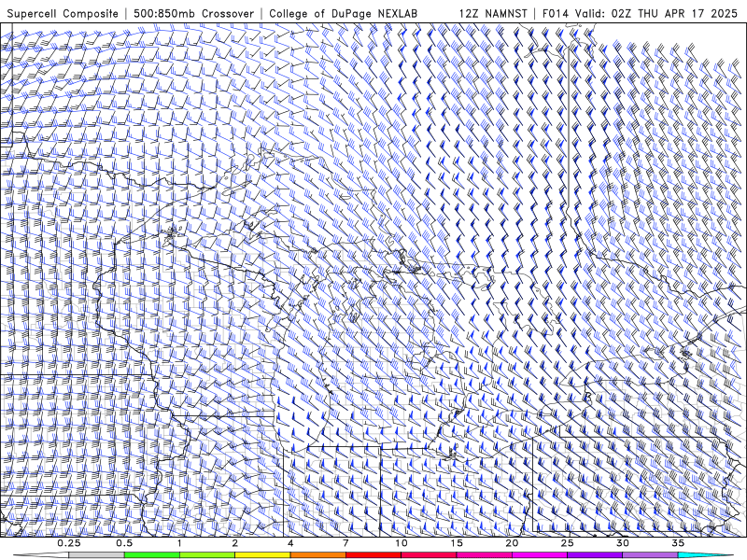Image resolution: width=747 pixels, height=560 pixels.
Task: Click the legend value 25
Action: pos(567,543)
